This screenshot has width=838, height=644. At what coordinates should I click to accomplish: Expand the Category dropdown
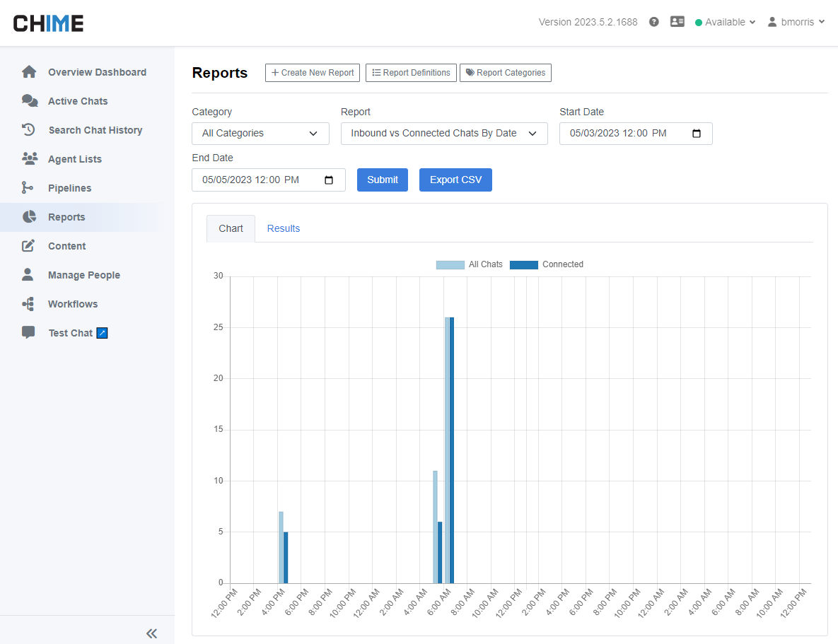pyautogui.click(x=260, y=134)
